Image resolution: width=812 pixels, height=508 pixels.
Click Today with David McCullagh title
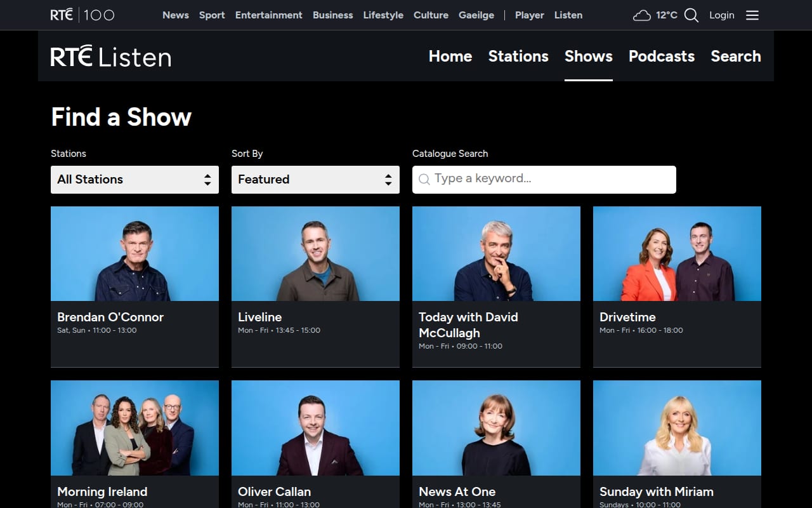coord(468,324)
